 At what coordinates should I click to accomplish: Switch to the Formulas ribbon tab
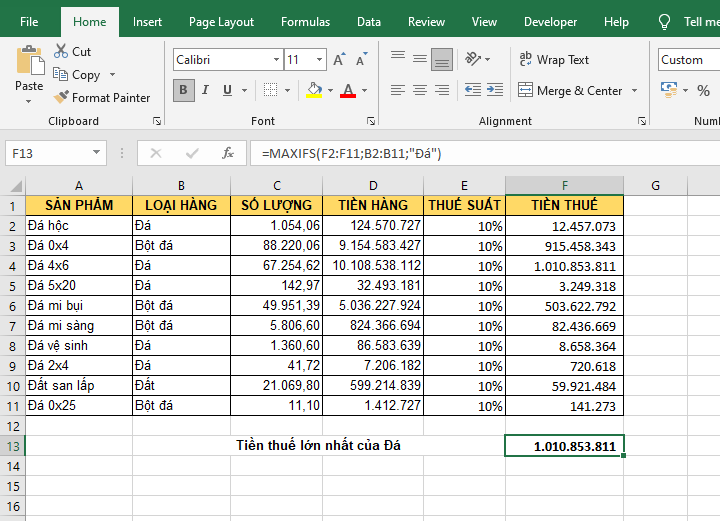[x=305, y=22]
